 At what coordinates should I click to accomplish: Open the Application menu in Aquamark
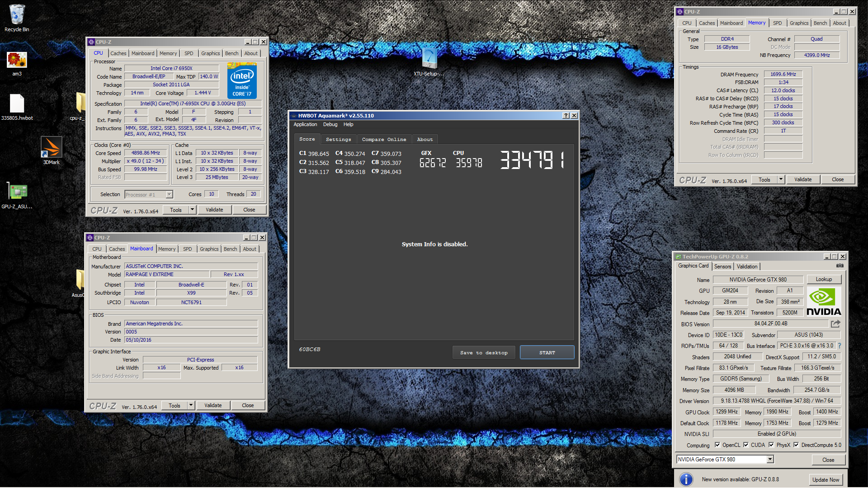[x=305, y=125]
